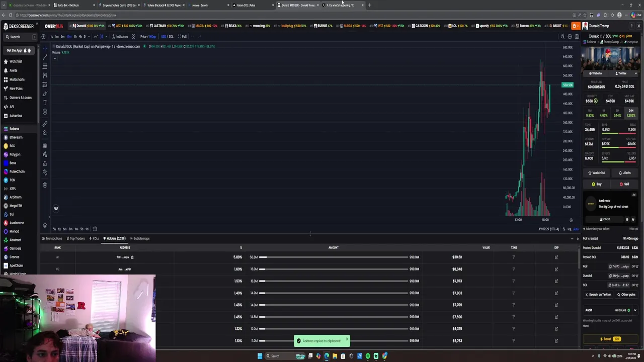Image resolution: width=644 pixels, height=362 pixels.
Task: Select the crosshair cursor tool
Action: [45, 48]
